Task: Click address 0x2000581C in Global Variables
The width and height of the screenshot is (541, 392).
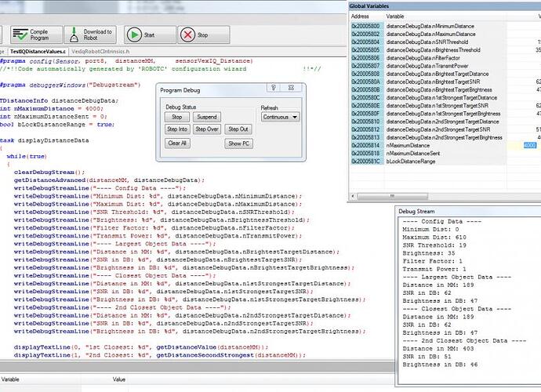Action: pyautogui.click(x=365, y=162)
